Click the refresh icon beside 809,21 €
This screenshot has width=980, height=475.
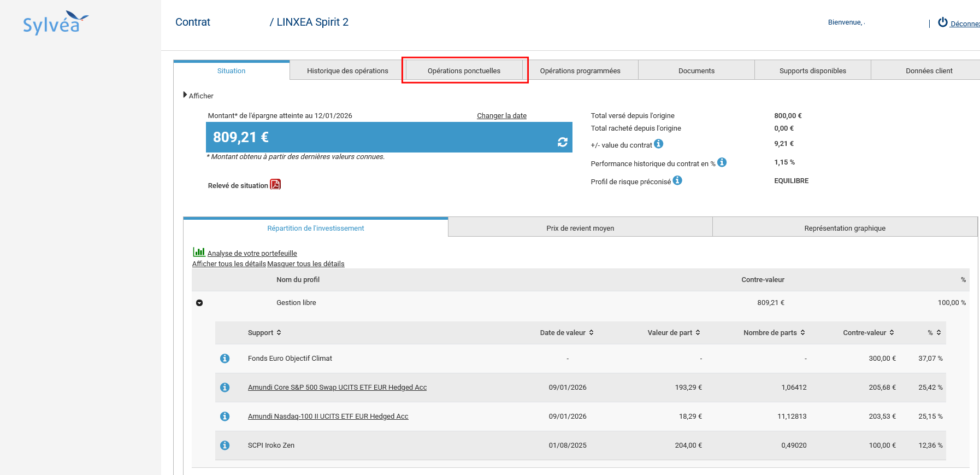[562, 142]
